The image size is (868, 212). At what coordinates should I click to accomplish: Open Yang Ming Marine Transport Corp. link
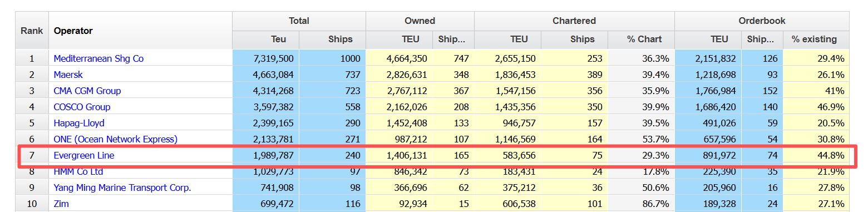point(122,188)
